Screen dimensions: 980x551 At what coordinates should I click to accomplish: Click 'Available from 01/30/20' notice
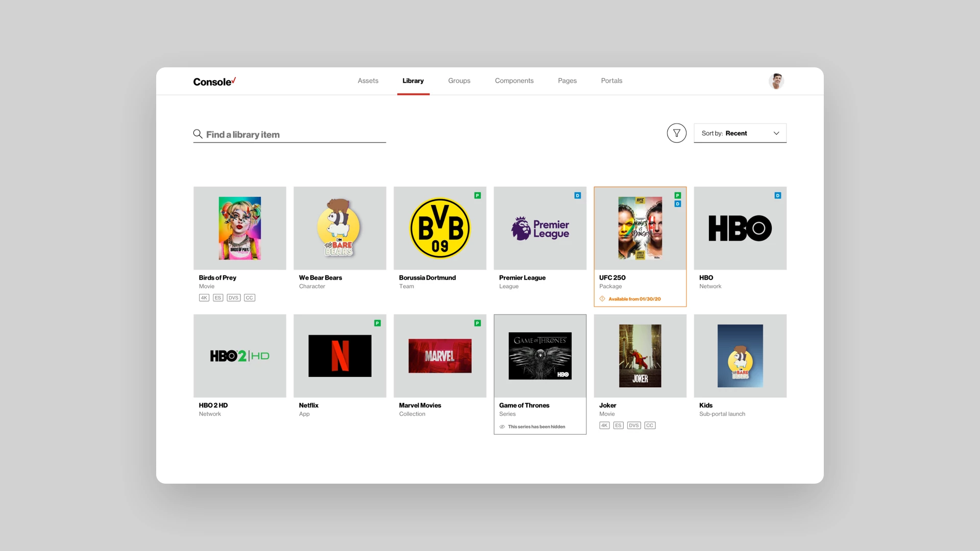[634, 299]
